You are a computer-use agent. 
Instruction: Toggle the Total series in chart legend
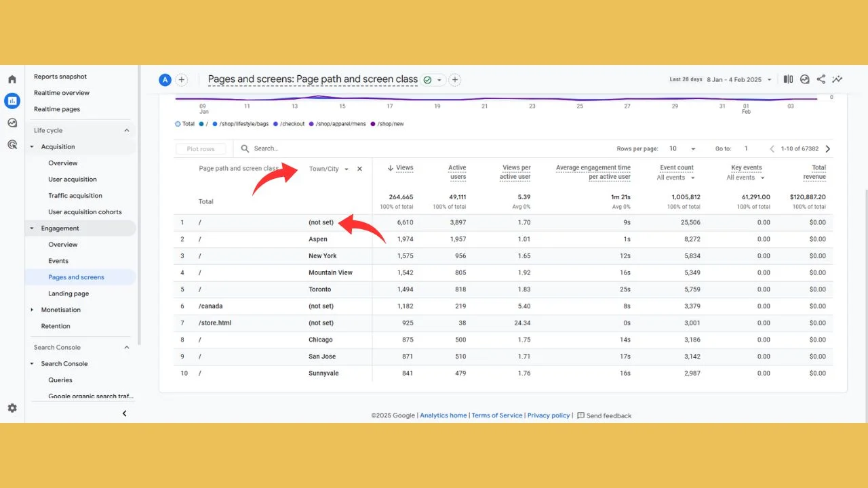[x=184, y=124]
